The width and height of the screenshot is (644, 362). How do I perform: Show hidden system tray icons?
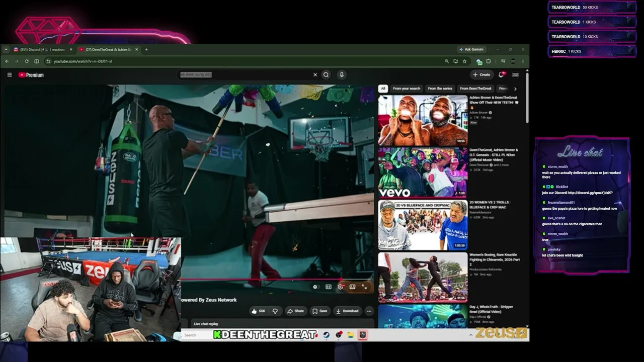pos(471,335)
